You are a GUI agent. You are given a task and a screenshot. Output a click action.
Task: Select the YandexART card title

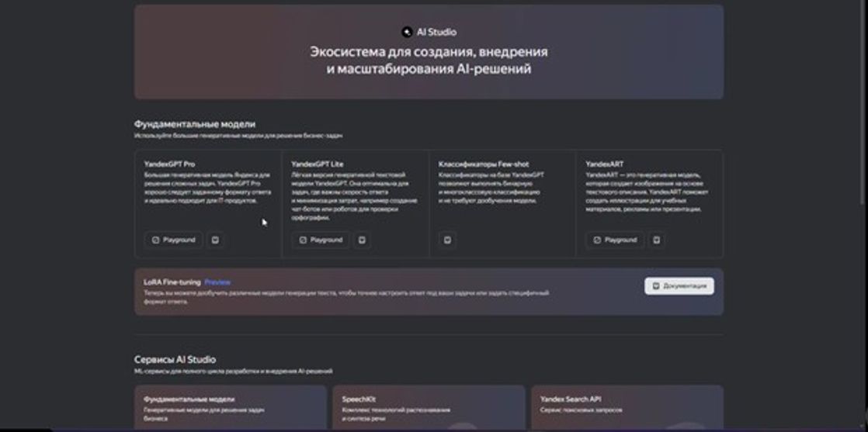pyautogui.click(x=605, y=164)
